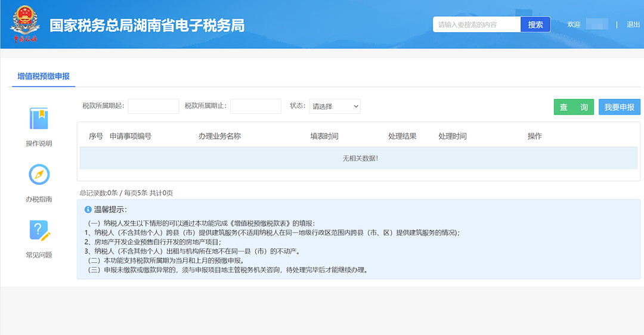The height and width of the screenshot is (335, 644).
Task: Click the 处理时间 column header
Action: 452,137
